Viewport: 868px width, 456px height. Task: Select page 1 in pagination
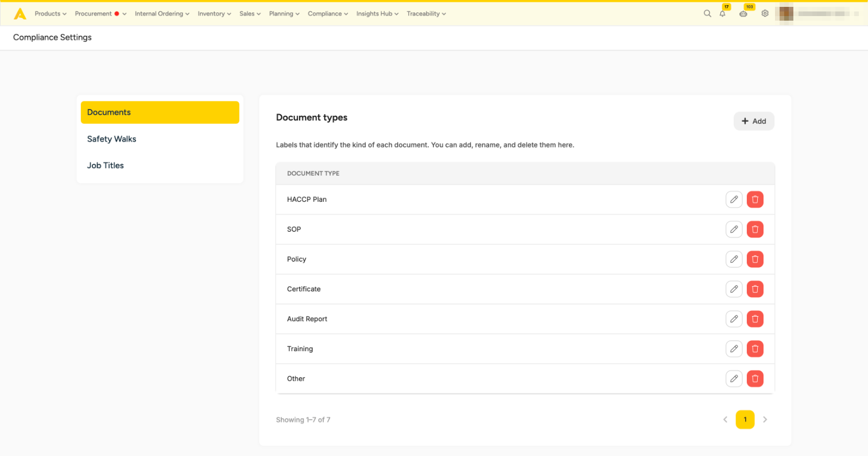pos(745,420)
